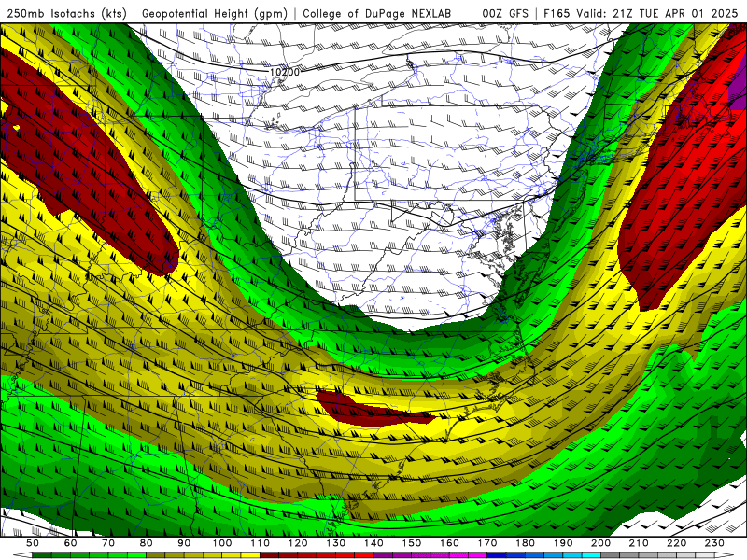
Task: Click the 230 legend number
Action: point(714,543)
